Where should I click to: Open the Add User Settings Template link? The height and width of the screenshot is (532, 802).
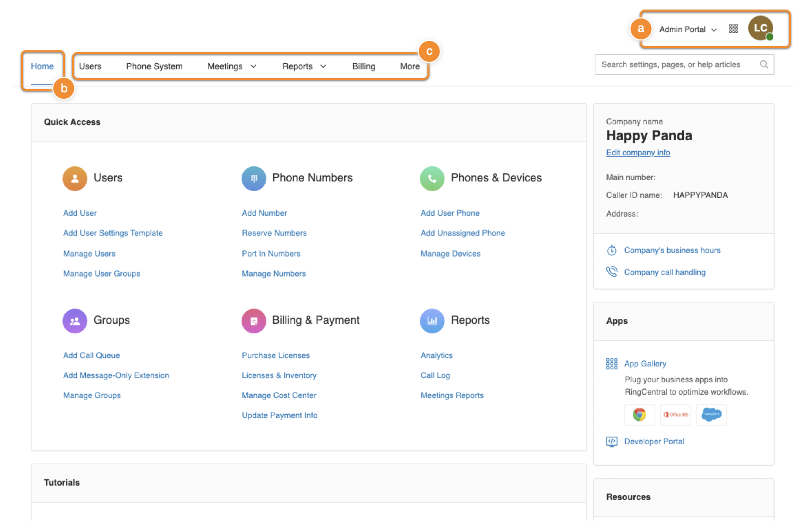[113, 233]
